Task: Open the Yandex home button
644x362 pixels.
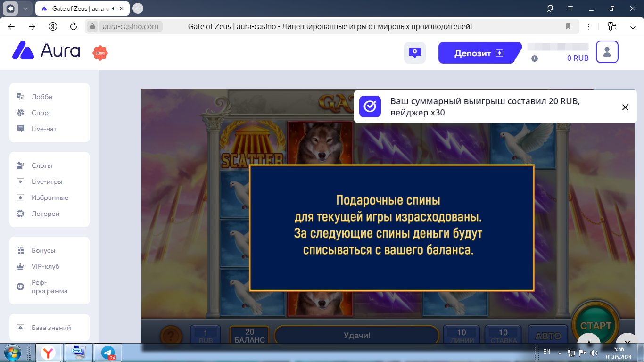Action: coord(53,26)
